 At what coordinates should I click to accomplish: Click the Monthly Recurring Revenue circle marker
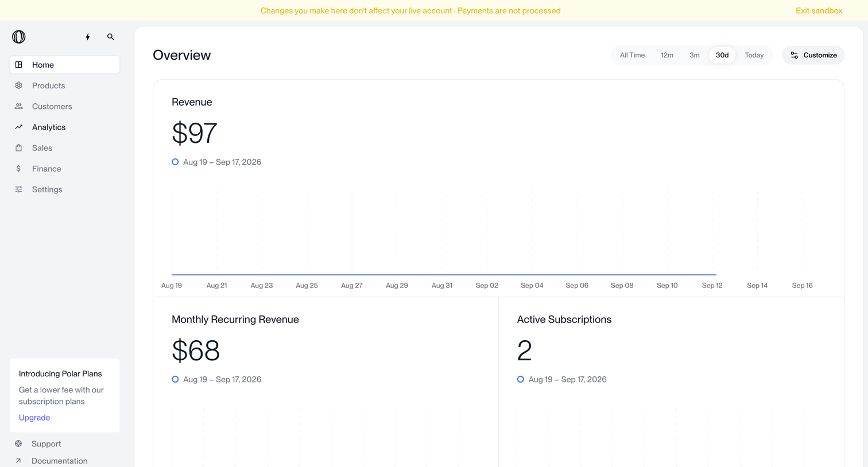pos(175,379)
